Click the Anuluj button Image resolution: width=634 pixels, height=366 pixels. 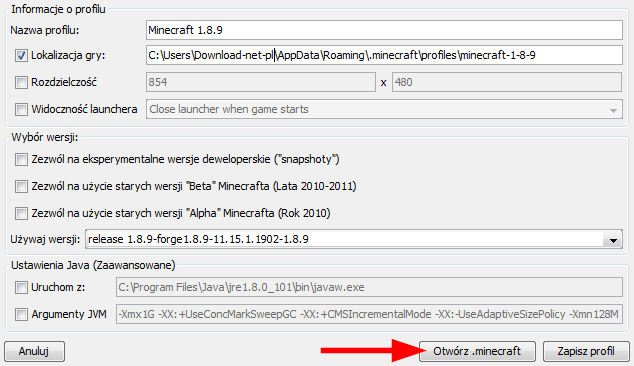[x=34, y=351]
